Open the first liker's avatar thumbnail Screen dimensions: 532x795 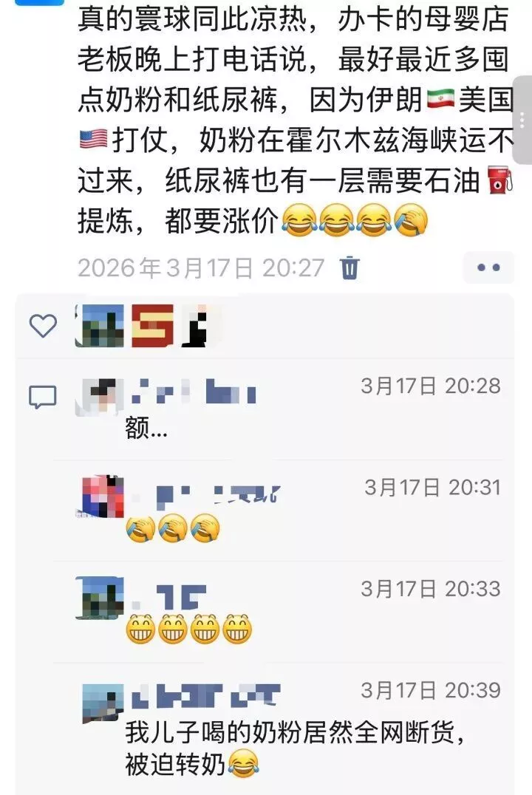tap(100, 326)
